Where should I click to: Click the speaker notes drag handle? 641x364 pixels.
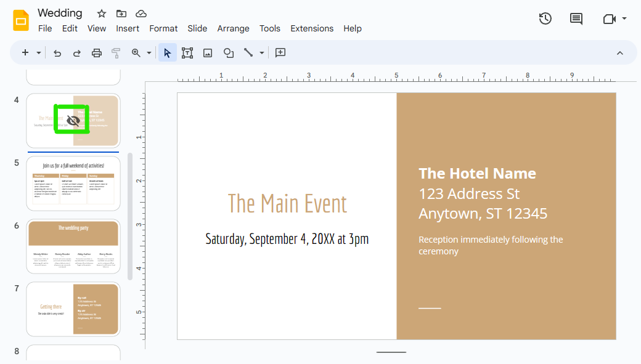391,352
